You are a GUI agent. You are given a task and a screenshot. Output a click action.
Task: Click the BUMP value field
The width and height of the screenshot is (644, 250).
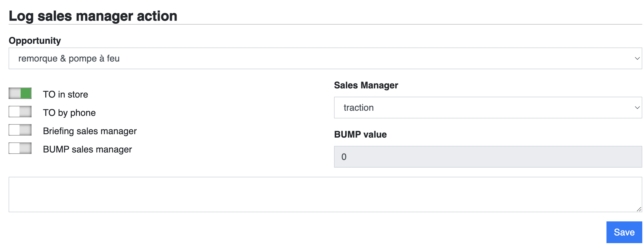[x=488, y=157]
